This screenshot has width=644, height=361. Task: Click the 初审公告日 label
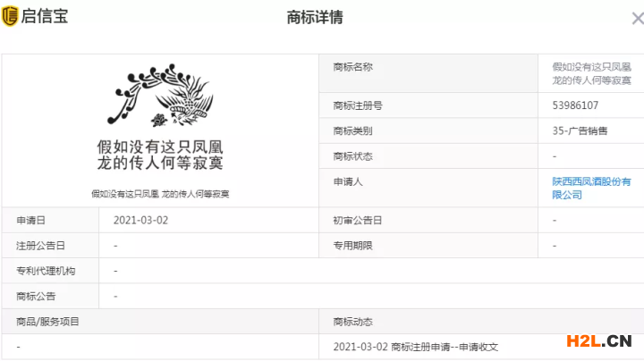point(358,220)
